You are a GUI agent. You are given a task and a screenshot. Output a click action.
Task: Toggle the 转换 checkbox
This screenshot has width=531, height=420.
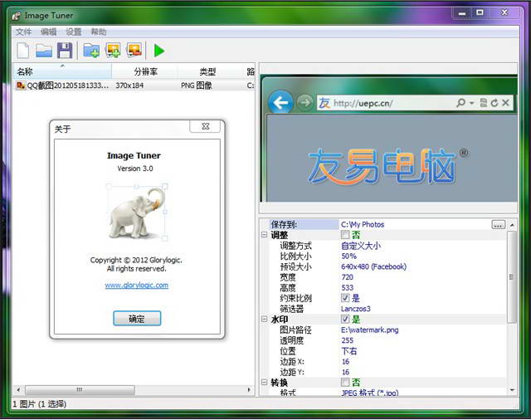click(345, 383)
